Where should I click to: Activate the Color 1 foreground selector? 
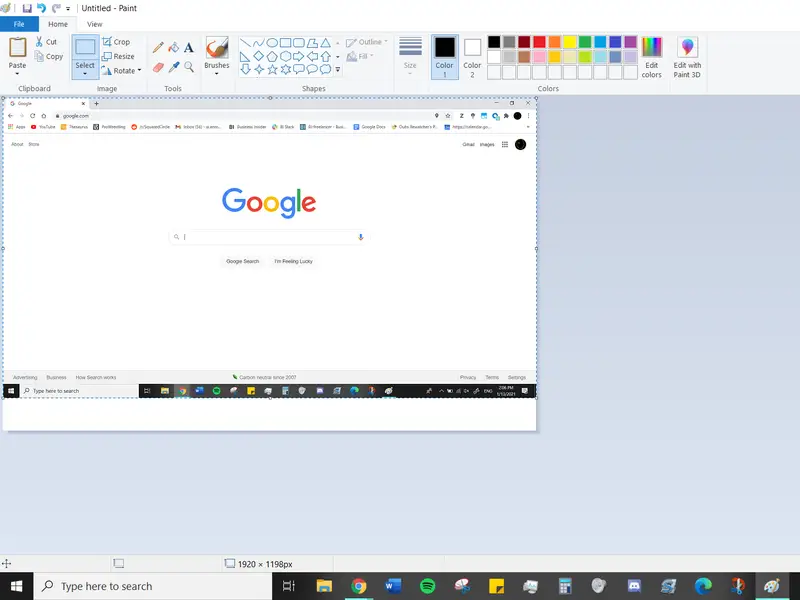(x=444, y=57)
